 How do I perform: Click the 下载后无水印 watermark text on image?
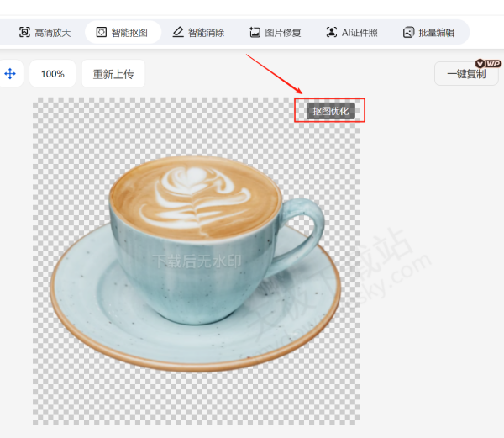coord(197,261)
